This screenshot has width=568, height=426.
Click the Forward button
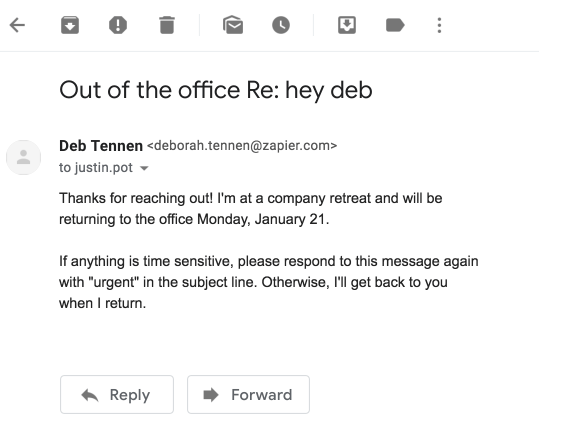tap(248, 394)
